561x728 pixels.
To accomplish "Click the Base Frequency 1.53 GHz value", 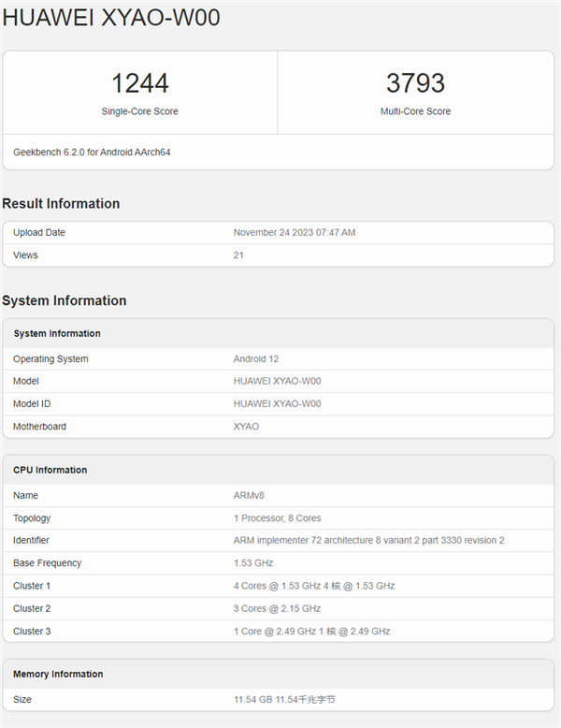I will coord(253,562).
